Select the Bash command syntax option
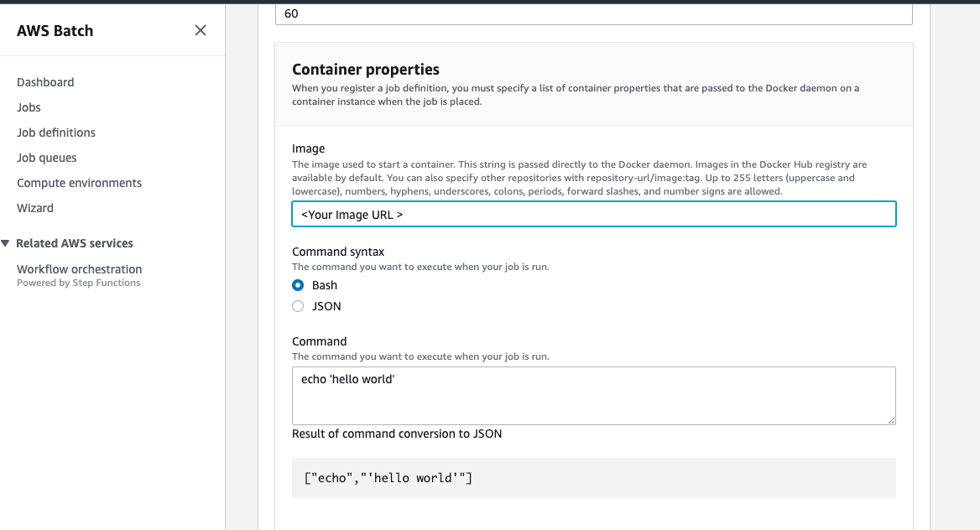Viewport: 980px width, 530px height. pyautogui.click(x=298, y=285)
